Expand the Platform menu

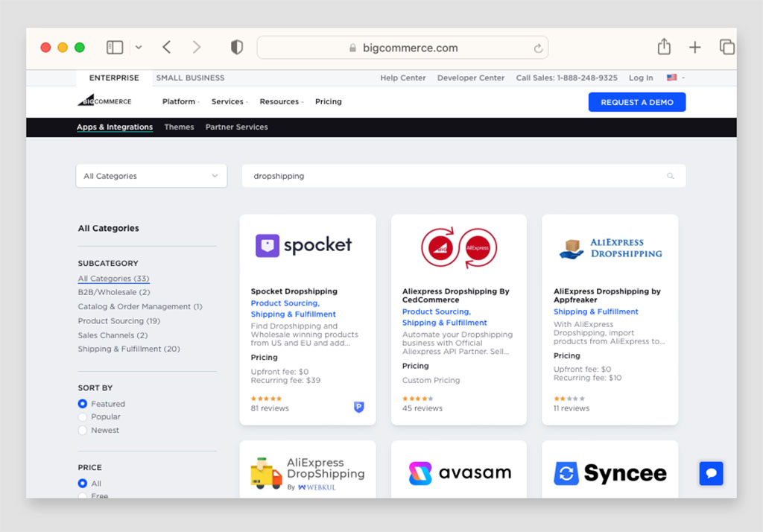(x=180, y=102)
